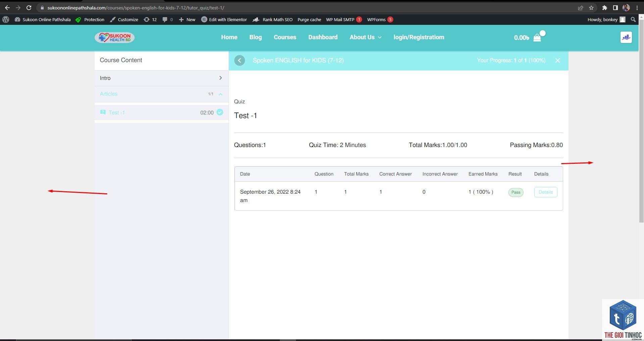Reload the page with the refresh icon
The width and height of the screenshot is (644, 341).
29,8
